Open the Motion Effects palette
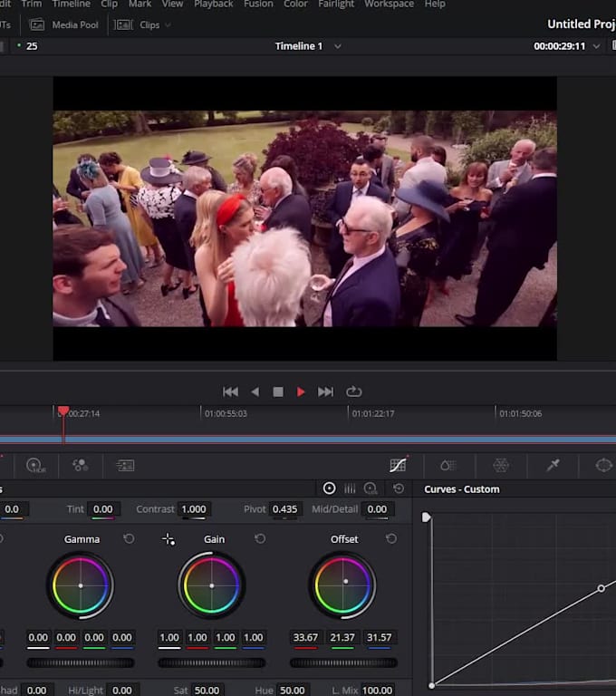 click(125, 465)
